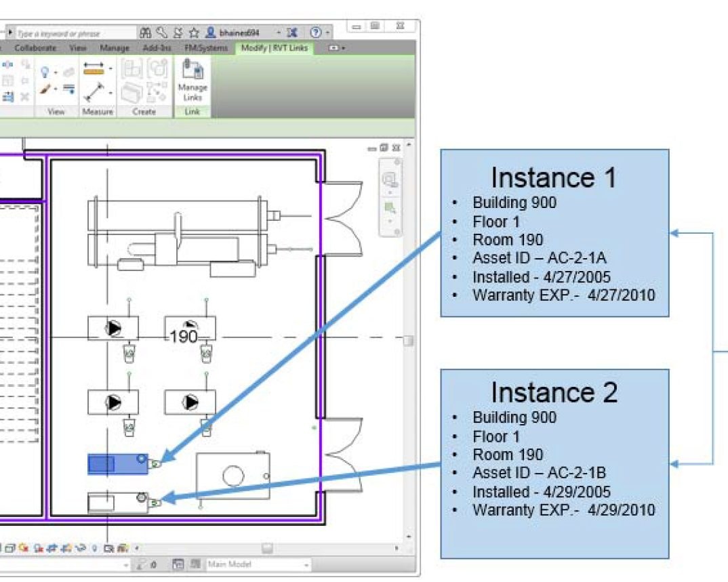Click the room tag 190

click(x=184, y=336)
